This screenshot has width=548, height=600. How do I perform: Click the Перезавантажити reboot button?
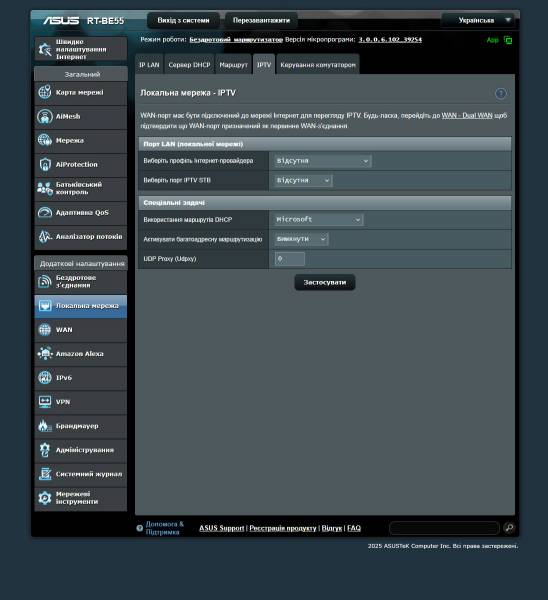(x=261, y=20)
